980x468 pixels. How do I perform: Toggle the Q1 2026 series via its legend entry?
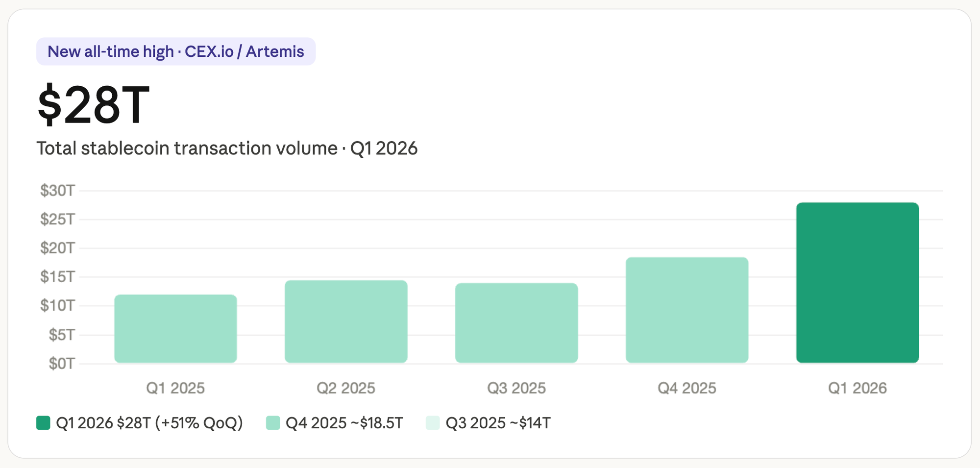pos(149,422)
